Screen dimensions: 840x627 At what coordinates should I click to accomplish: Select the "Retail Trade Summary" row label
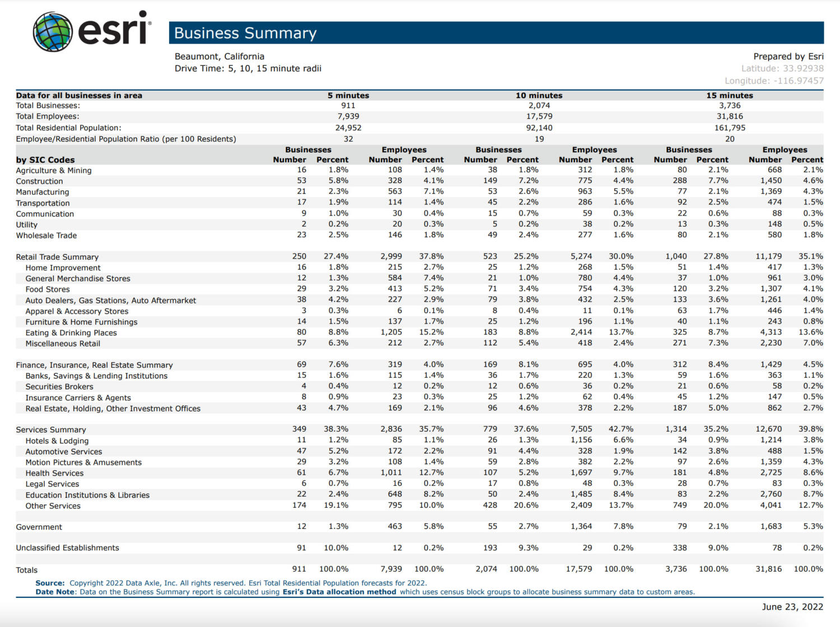(57, 256)
